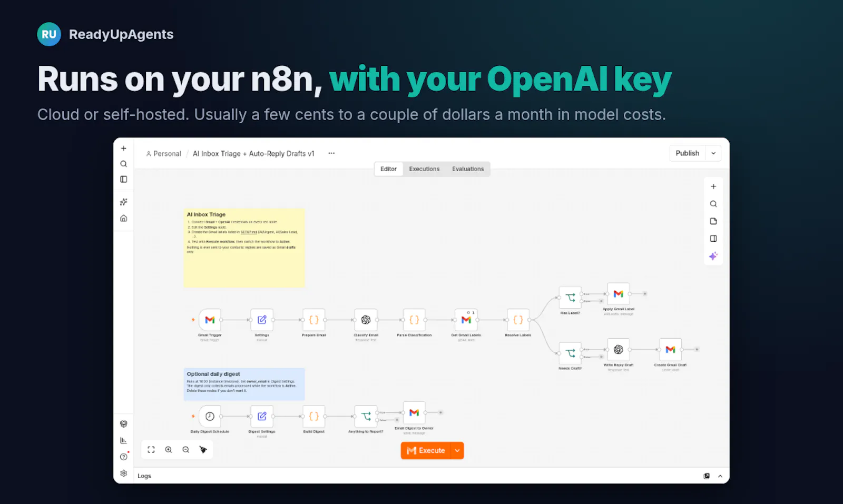
Task: Open the stacked-box icon in the left sidebar
Action: pyautogui.click(x=123, y=424)
